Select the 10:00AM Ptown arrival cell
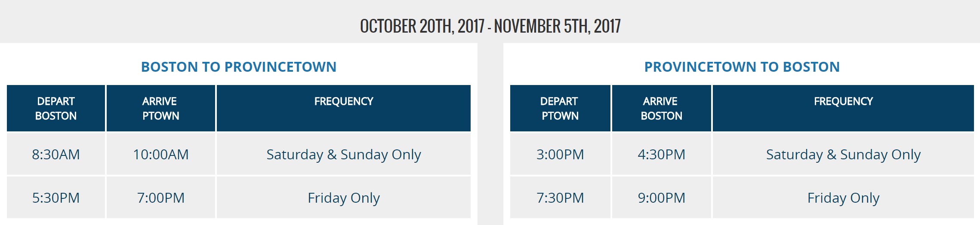 point(160,155)
